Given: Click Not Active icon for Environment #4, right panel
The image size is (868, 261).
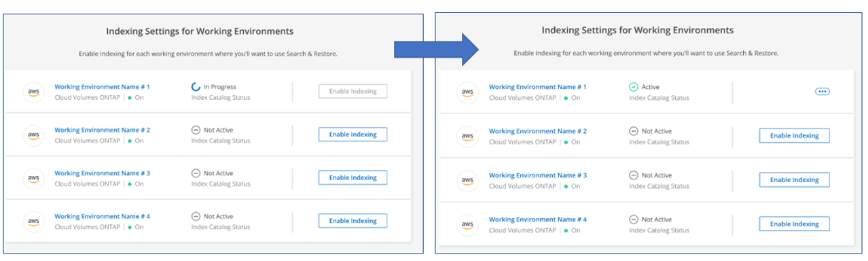Looking at the screenshot, I should (633, 220).
